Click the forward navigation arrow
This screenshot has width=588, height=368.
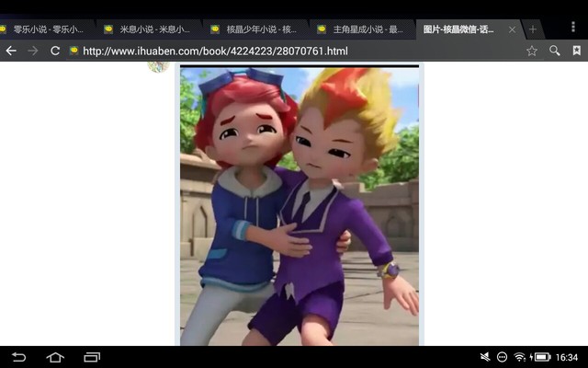tap(33, 51)
